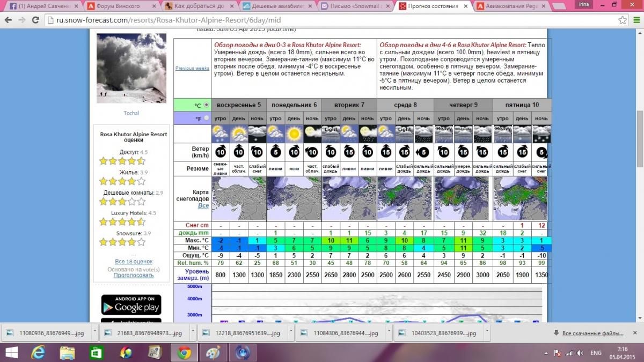Switch to the Как добраться до tab

(200, 6)
